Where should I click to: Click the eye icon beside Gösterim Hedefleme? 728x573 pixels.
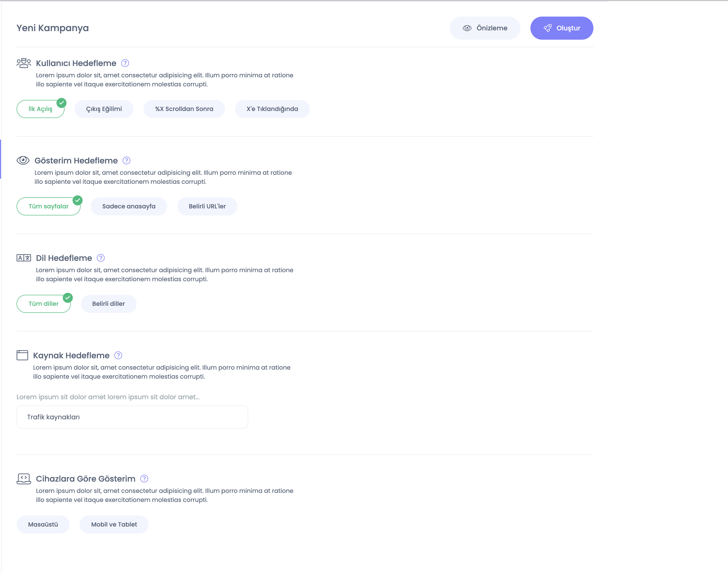23,160
